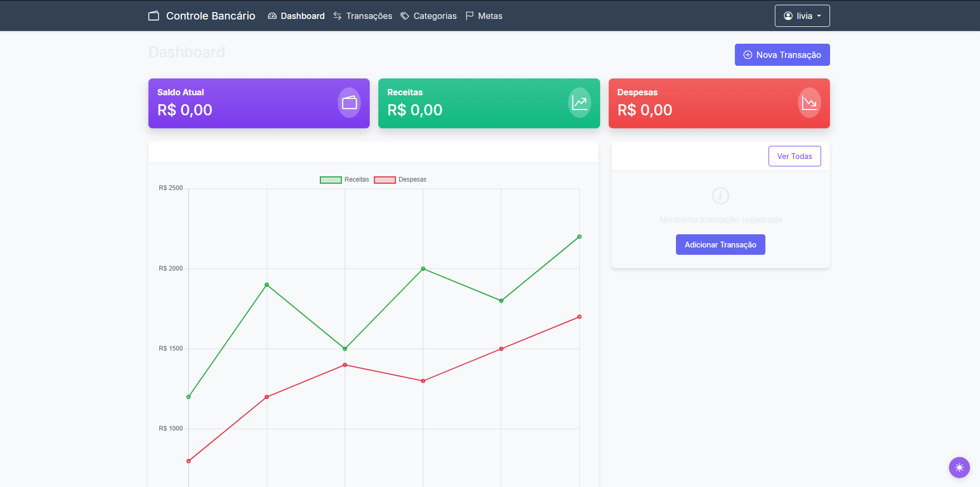Click the Ver Todas button
Screen dimensions: 980x487
pyautogui.click(x=794, y=156)
